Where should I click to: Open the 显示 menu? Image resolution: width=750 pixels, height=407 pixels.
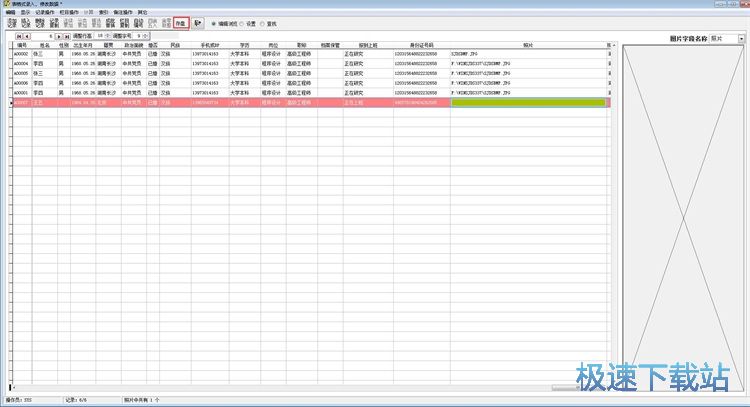point(25,12)
